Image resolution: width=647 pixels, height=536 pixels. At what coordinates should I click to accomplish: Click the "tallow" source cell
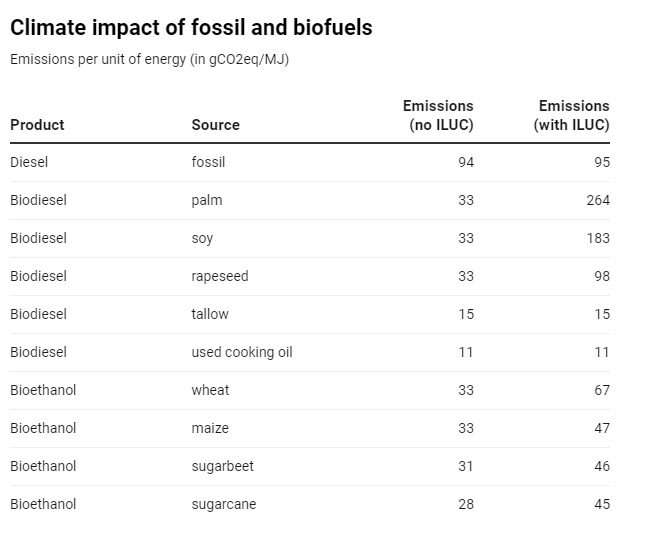coord(210,314)
